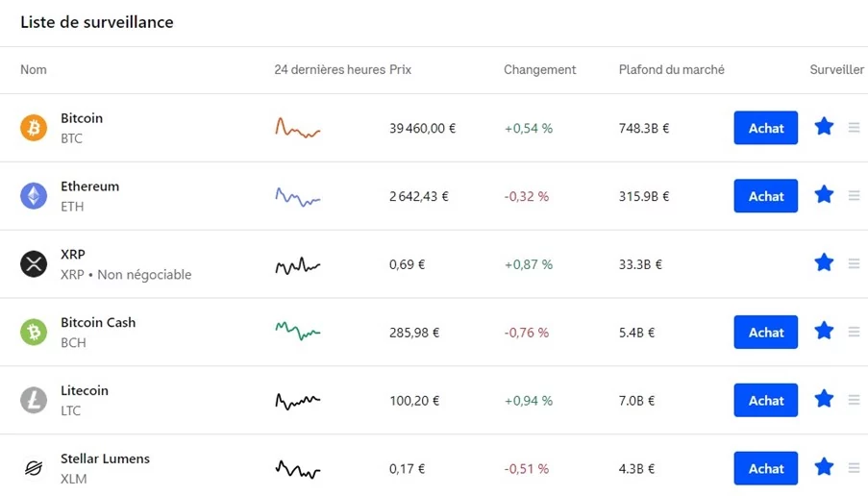Click the Surveiller column header

(x=836, y=70)
